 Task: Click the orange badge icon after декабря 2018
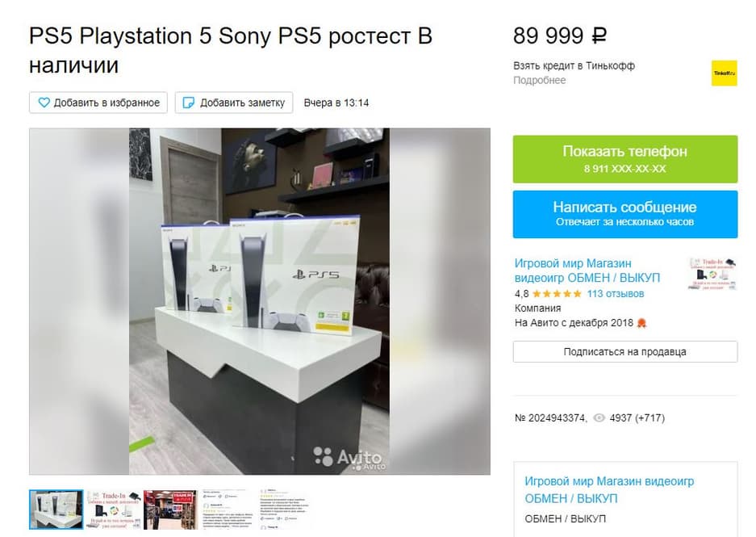pyautogui.click(x=641, y=323)
